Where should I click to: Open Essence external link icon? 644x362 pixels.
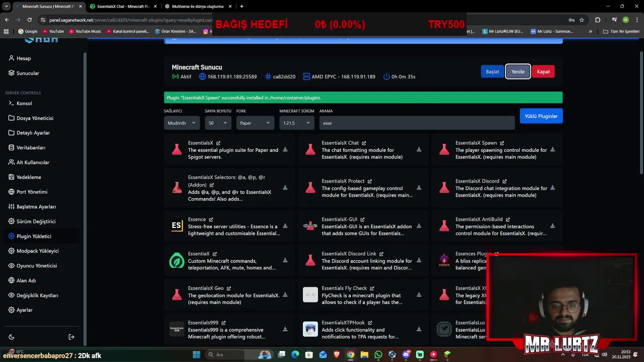point(211,220)
